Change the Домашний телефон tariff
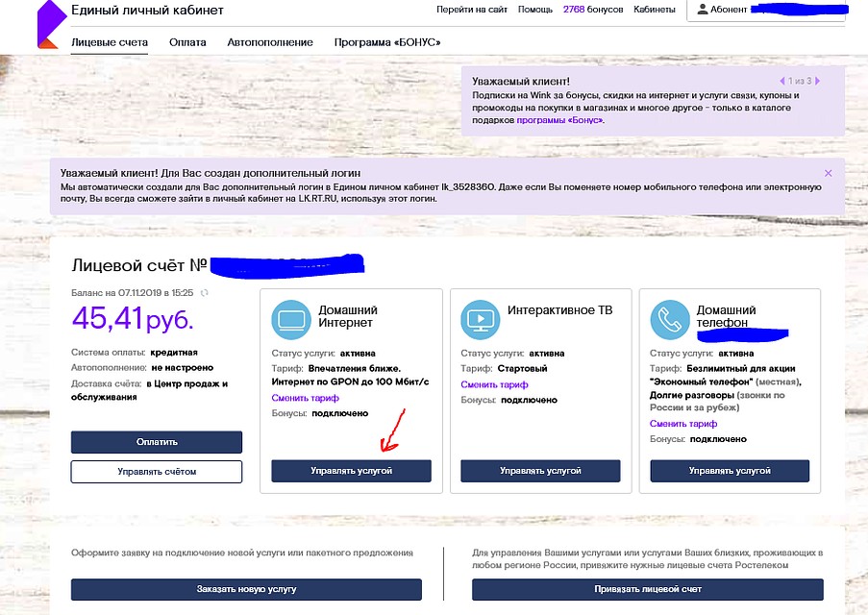Screen dimensions: 868x615 click(683, 424)
